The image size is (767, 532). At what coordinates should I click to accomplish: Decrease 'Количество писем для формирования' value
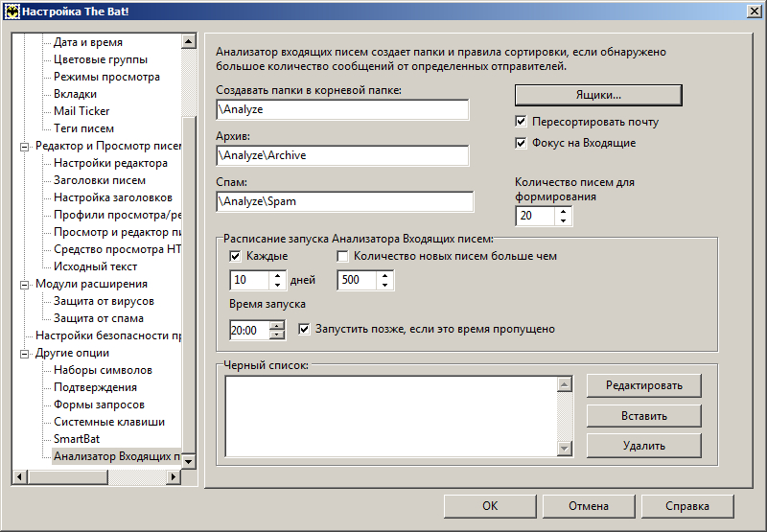point(563,221)
